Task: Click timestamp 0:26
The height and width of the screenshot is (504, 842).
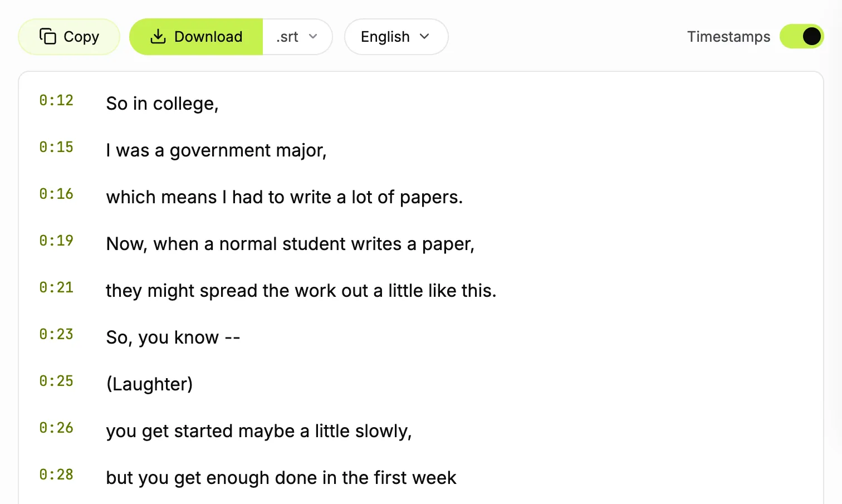Action: (56, 428)
